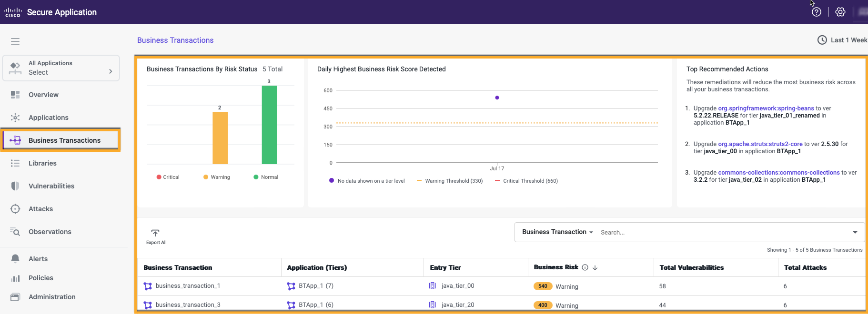Screen dimensions: 868x314
Task: Open the Last 1 Week time range
Action: click(x=842, y=40)
